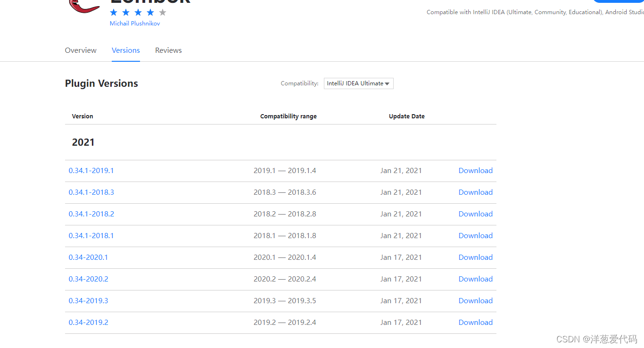Open version 0.34.1-2018.2 link
This screenshot has width=644, height=348.
[x=91, y=214]
